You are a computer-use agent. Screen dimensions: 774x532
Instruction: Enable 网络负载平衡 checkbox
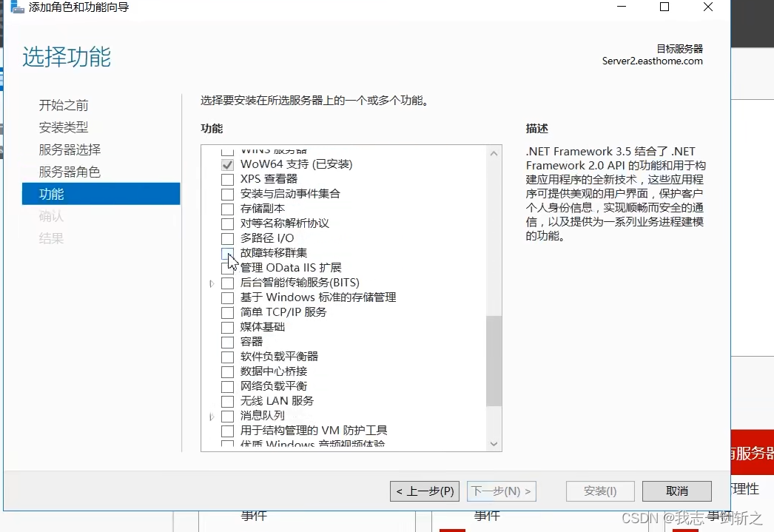(x=228, y=386)
